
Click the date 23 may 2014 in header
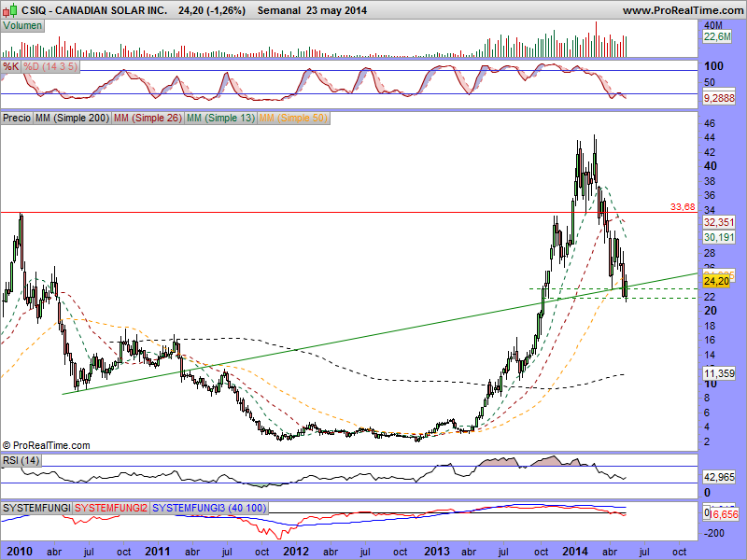pyautogui.click(x=337, y=10)
